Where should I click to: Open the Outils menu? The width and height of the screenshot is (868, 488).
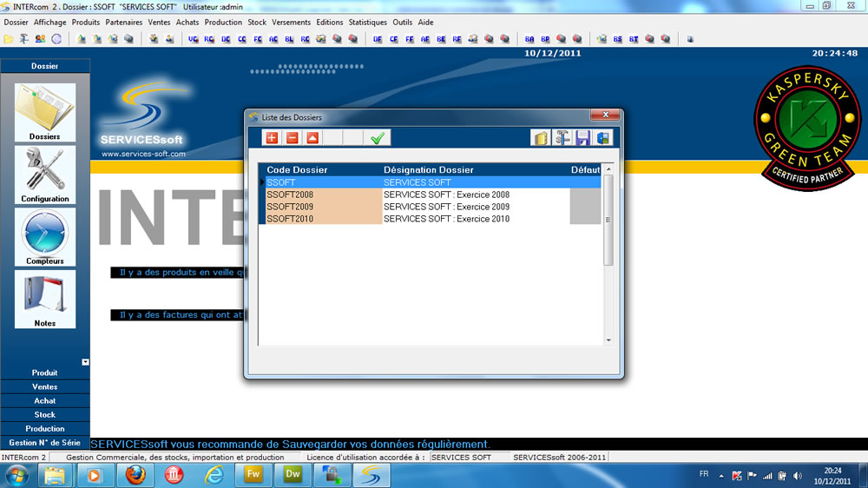click(403, 23)
